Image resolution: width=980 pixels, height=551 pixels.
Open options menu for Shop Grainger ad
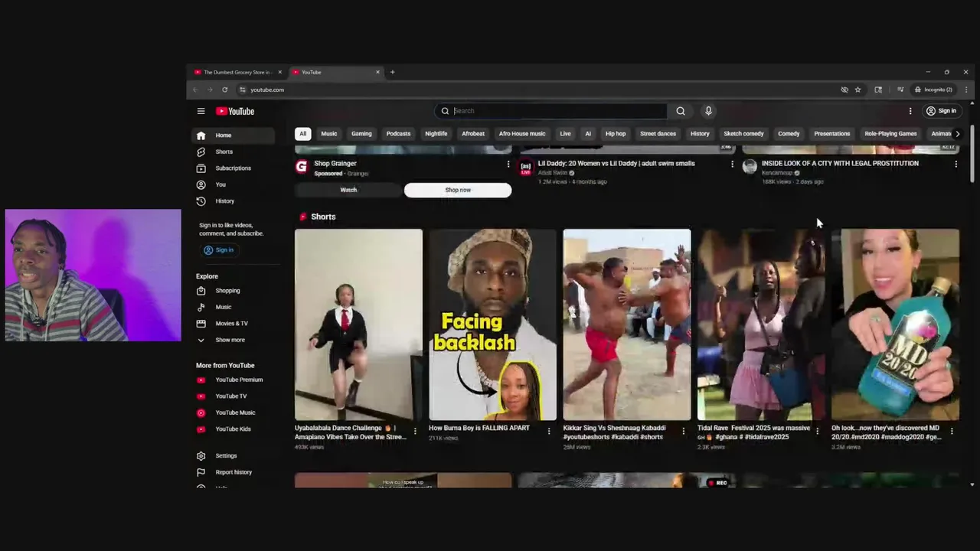[508, 164]
